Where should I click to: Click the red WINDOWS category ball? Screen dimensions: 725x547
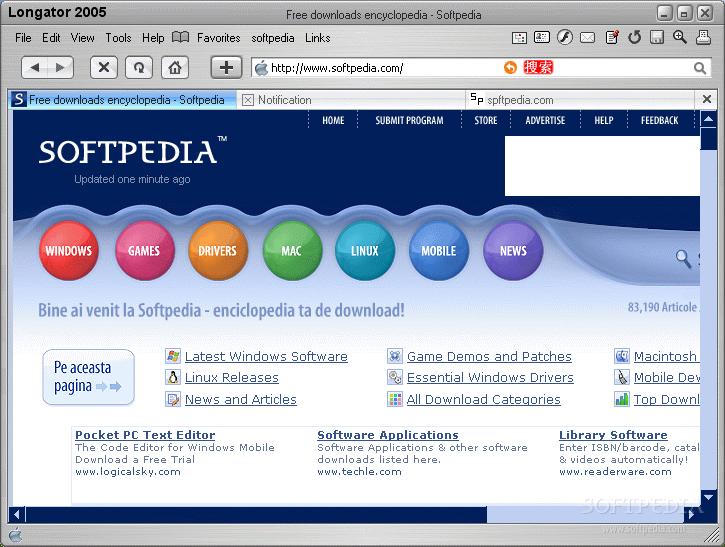click(69, 251)
